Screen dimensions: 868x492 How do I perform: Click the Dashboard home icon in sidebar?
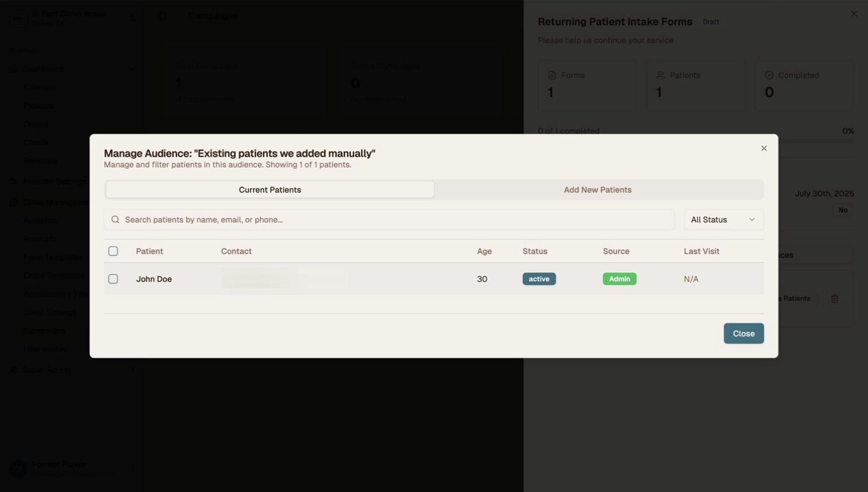[14, 69]
